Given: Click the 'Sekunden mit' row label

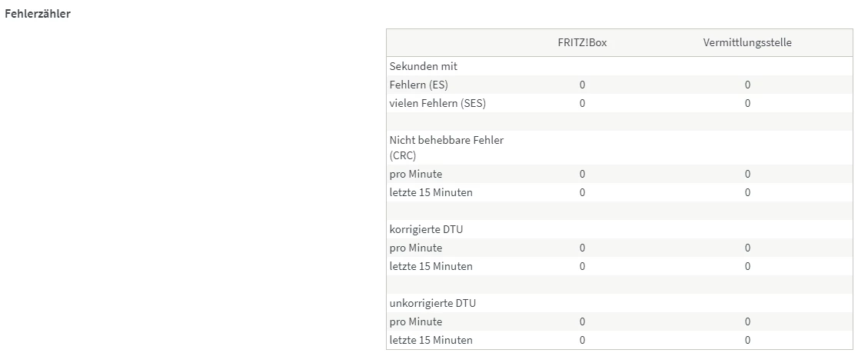Looking at the screenshot, I should 423,66.
